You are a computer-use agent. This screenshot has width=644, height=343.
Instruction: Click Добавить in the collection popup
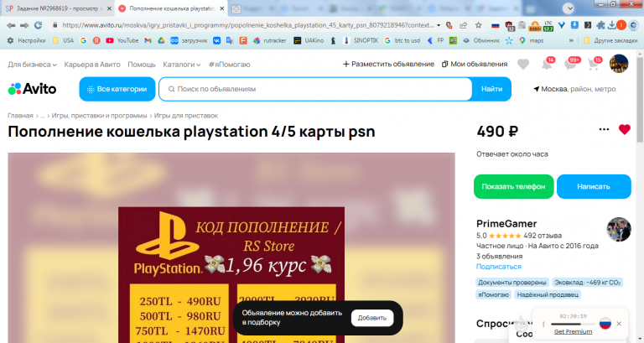pos(372,318)
